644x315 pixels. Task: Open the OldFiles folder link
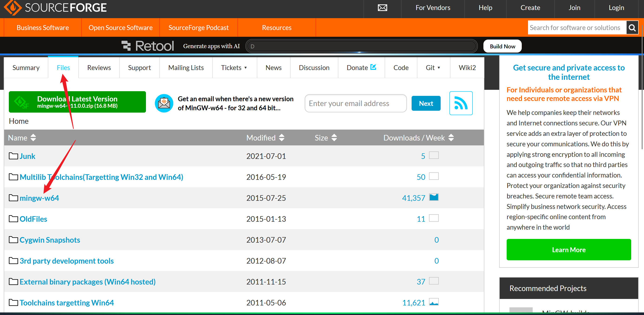coord(33,219)
